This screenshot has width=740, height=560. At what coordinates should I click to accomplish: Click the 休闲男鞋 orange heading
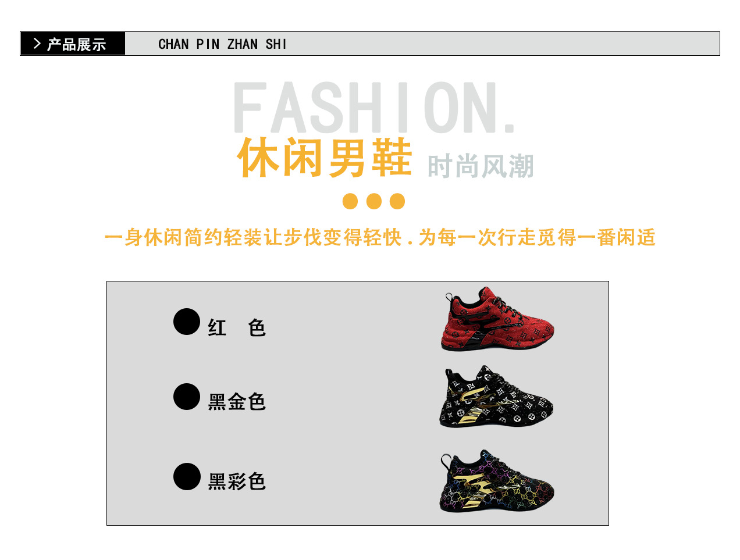click(x=325, y=158)
